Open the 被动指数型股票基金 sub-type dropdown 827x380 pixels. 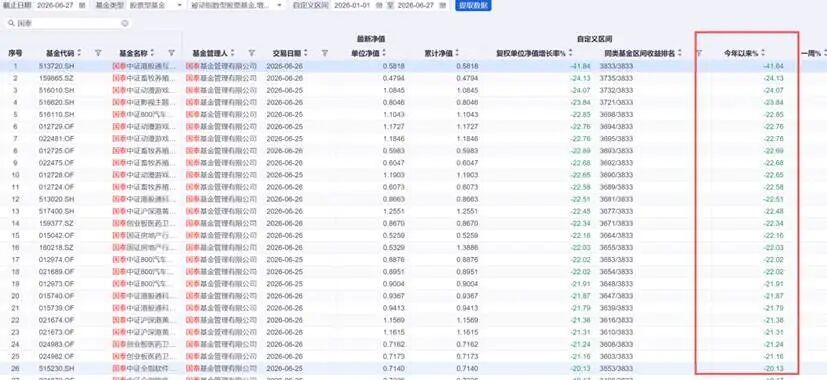[236, 5]
